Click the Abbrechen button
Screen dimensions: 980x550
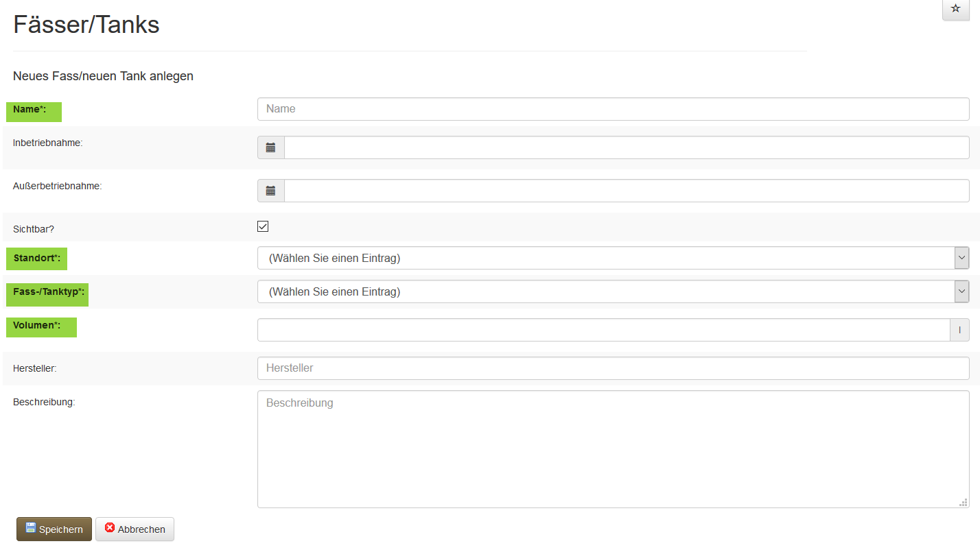tap(135, 529)
